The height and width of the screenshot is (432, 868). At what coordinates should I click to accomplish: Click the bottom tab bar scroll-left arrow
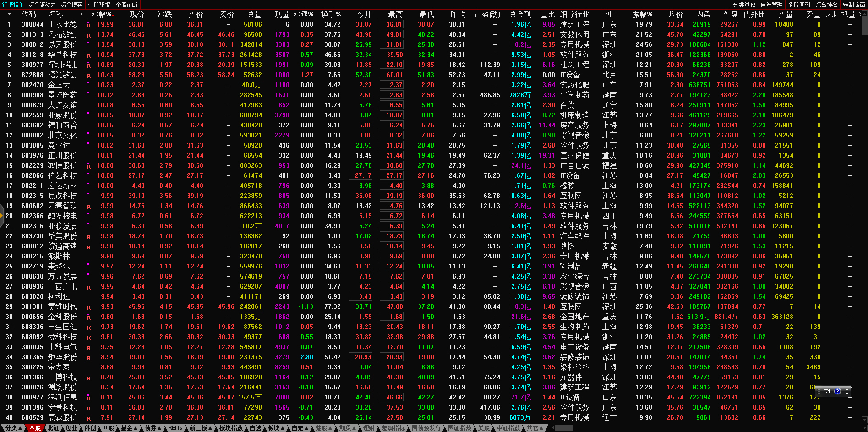click(553, 428)
